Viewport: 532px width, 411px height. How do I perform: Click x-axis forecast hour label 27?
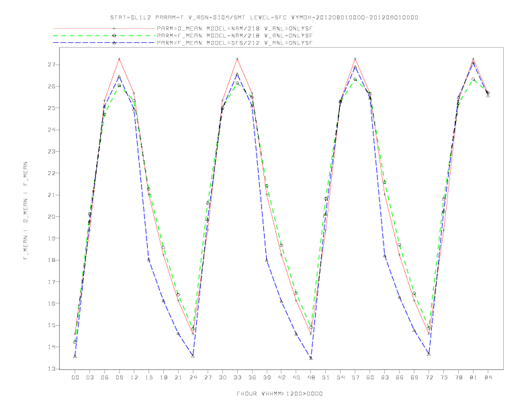(x=208, y=377)
